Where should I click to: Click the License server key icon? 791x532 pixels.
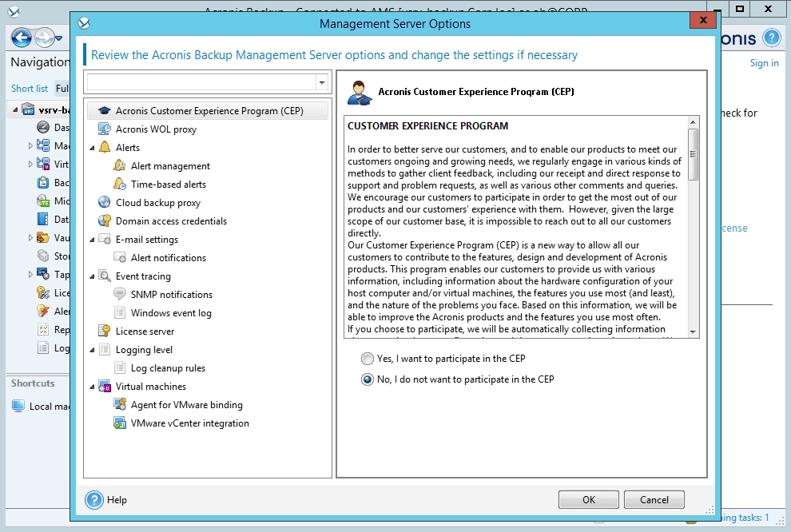coord(105,331)
